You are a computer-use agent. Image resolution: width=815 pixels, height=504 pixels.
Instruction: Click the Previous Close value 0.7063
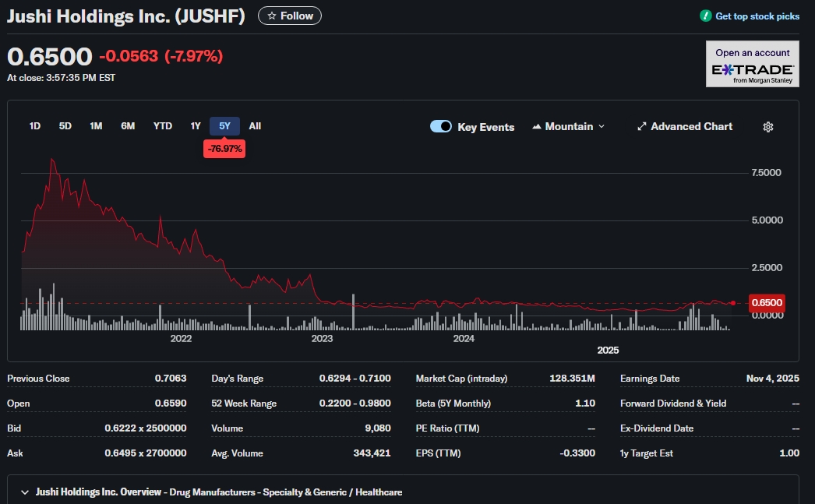pyautogui.click(x=171, y=379)
